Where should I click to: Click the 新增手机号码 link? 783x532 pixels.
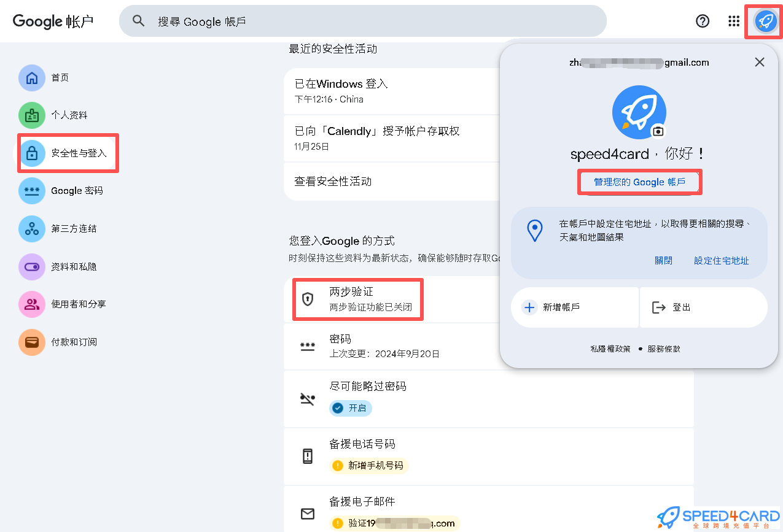pyautogui.click(x=368, y=466)
